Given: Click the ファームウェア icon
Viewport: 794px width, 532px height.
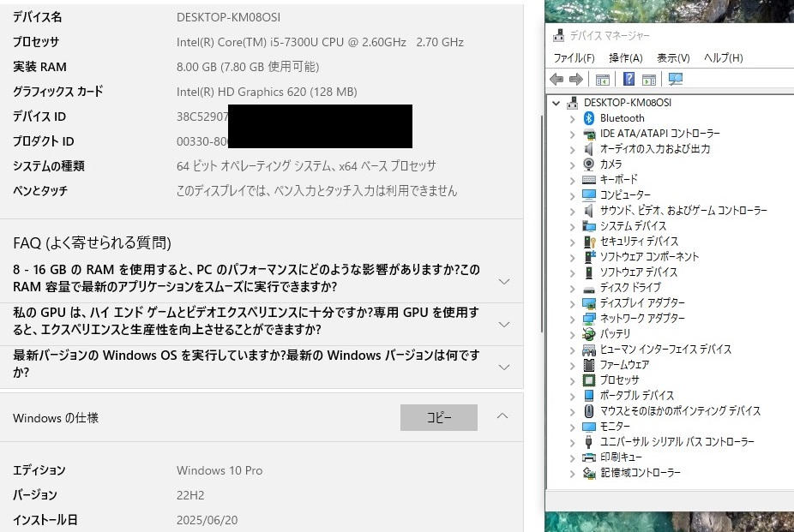Looking at the screenshot, I should coord(588,365).
